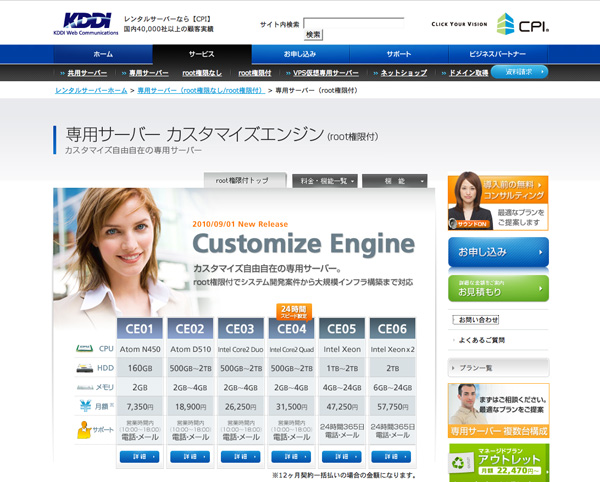
Task: Open 専用サーバー複数台構成 banner
Action: point(498,410)
